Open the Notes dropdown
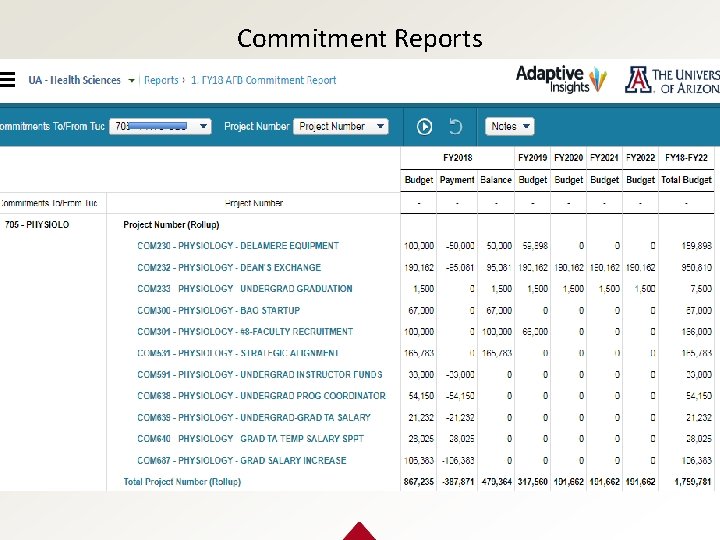This screenshot has width=720, height=540. [x=510, y=126]
